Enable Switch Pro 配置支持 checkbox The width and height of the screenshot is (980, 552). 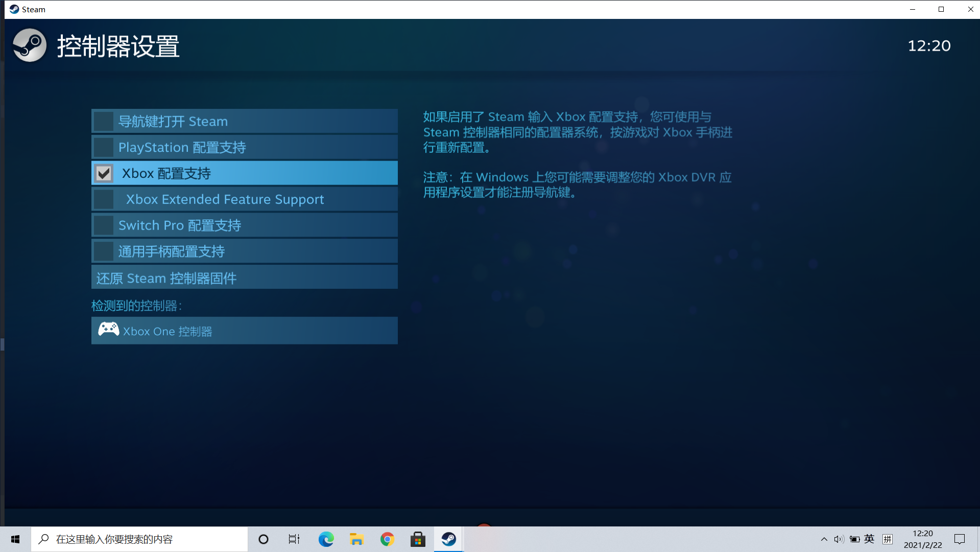pyautogui.click(x=104, y=225)
